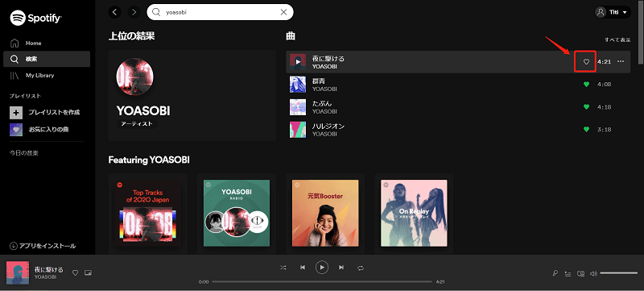The height and width of the screenshot is (291, 644).
Task: Open the YOASOBI artist top result card
Action: 192,96
